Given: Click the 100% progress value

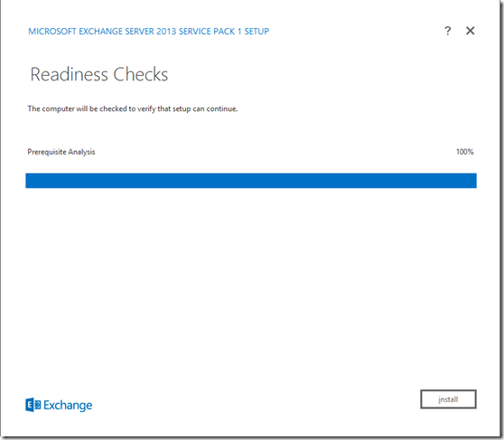Looking at the screenshot, I should (x=465, y=152).
